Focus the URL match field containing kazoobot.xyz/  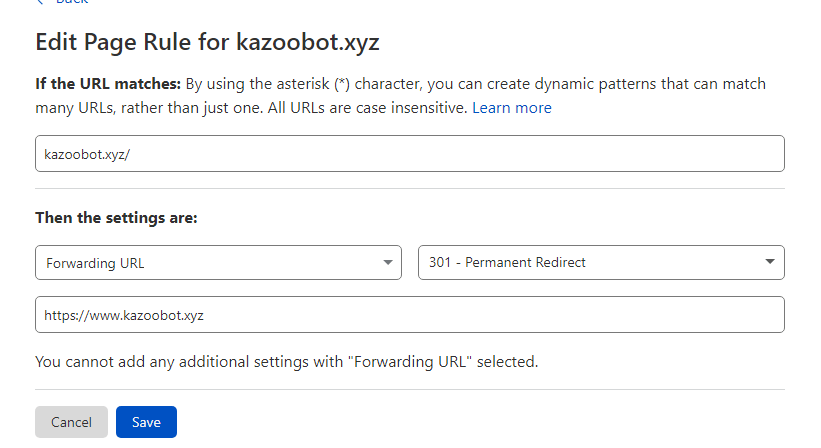[x=409, y=154]
